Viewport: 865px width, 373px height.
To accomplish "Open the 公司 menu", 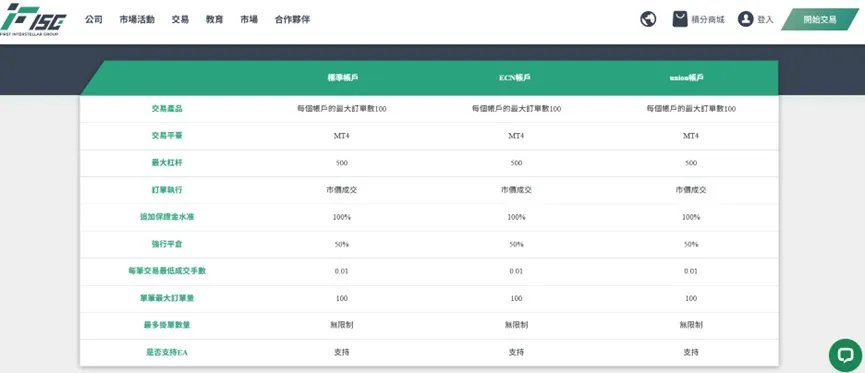I will tap(94, 19).
